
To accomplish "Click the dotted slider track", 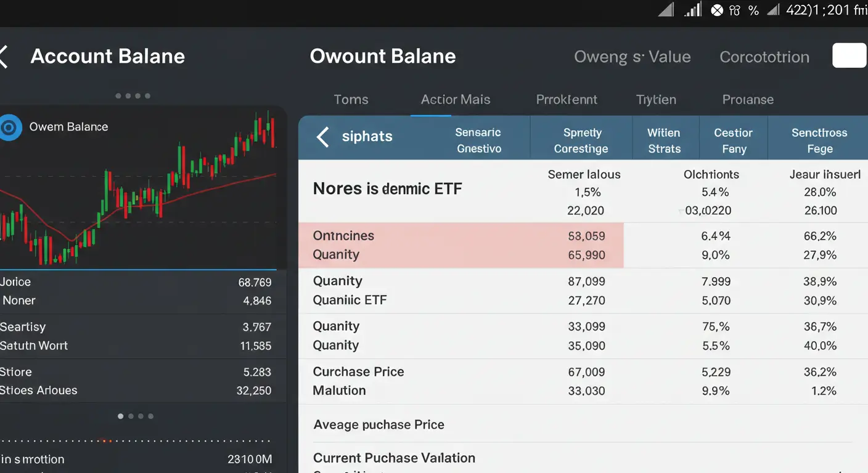I will 137,441.
